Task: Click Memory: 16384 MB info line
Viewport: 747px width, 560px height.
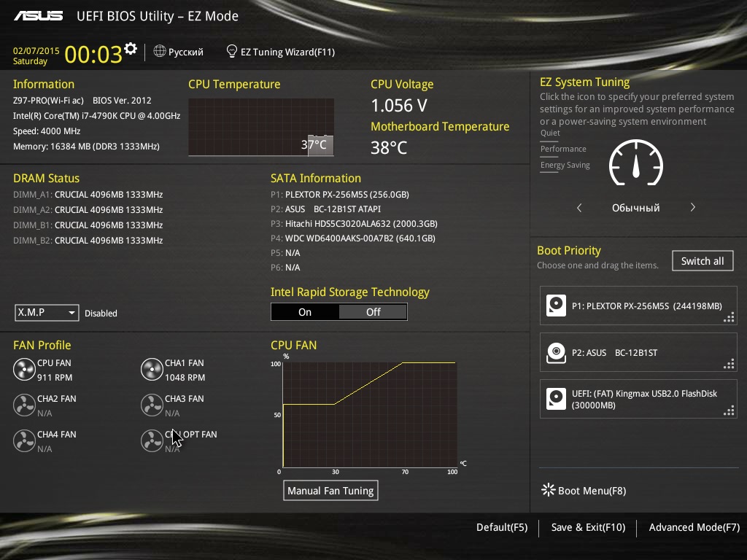Action: click(86, 146)
